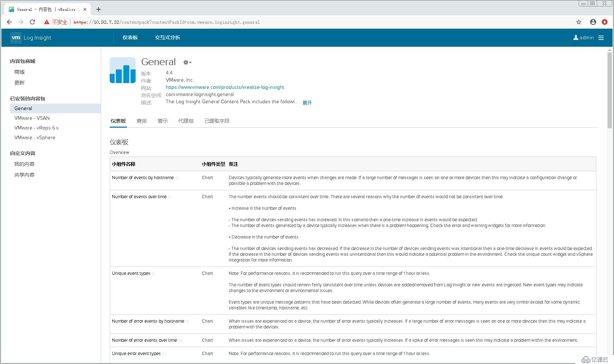Screen dimensions: 614x364
Task: Switch to the 查询 tab
Action: pos(142,121)
